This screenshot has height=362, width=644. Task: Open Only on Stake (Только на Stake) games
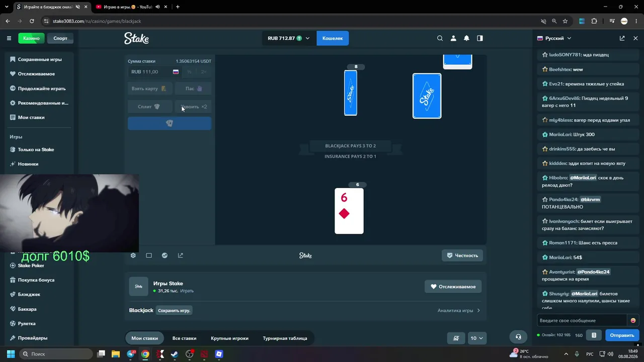36,149
